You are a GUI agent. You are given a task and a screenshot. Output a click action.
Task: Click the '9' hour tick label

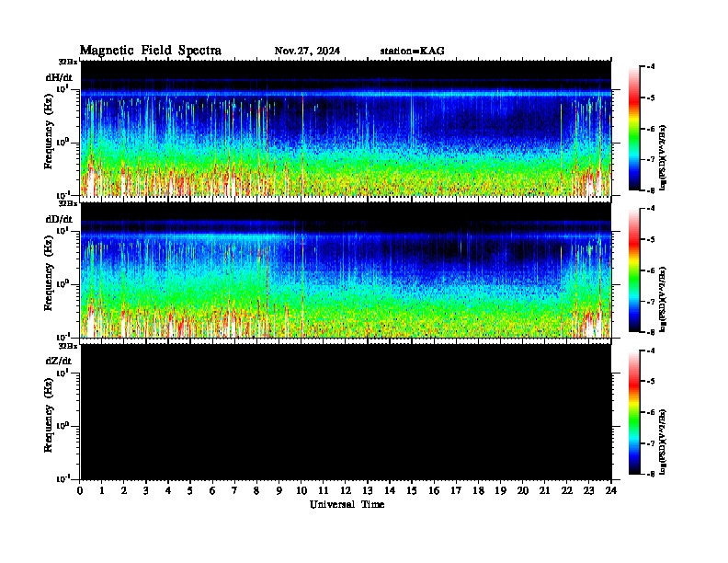pos(279,491)
